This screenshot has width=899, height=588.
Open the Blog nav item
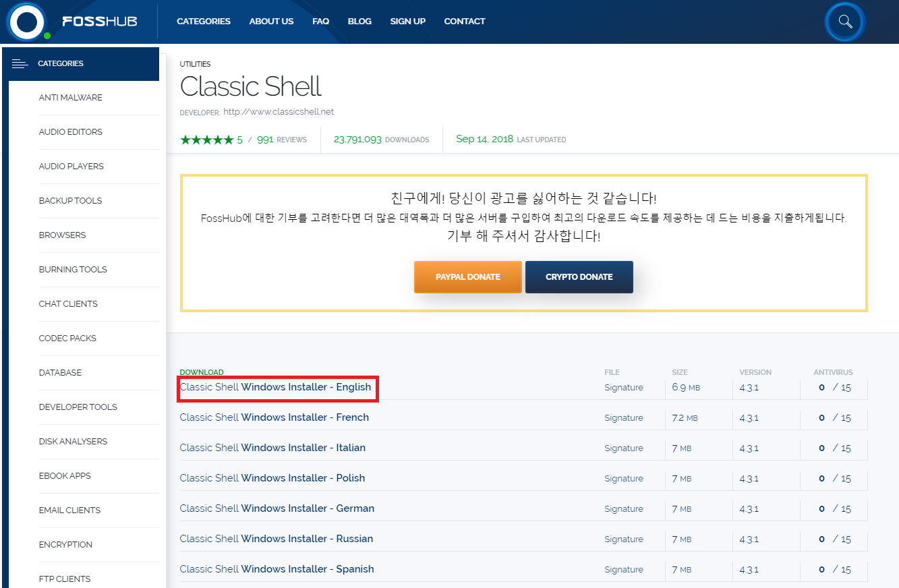(359, 22)
